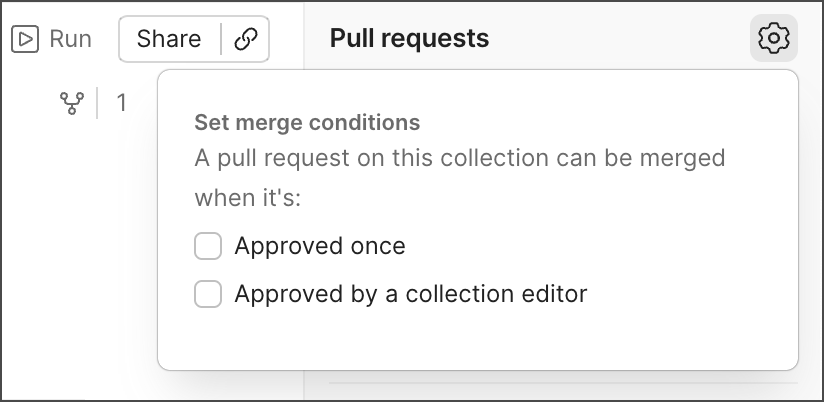Screen dimensions: 824x402
Task: View fork details using the branching icon
Action: pos(71,103)
